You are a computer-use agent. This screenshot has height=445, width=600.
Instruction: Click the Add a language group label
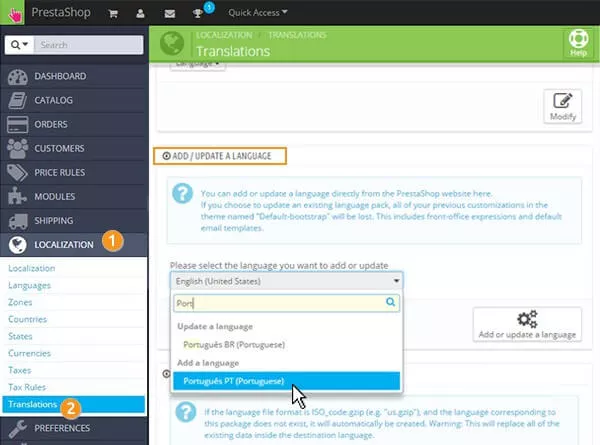(208, 363)
